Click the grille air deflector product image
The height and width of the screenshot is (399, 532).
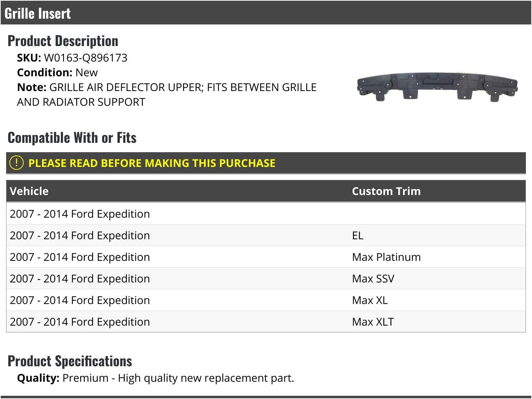(x=437, y=86)
